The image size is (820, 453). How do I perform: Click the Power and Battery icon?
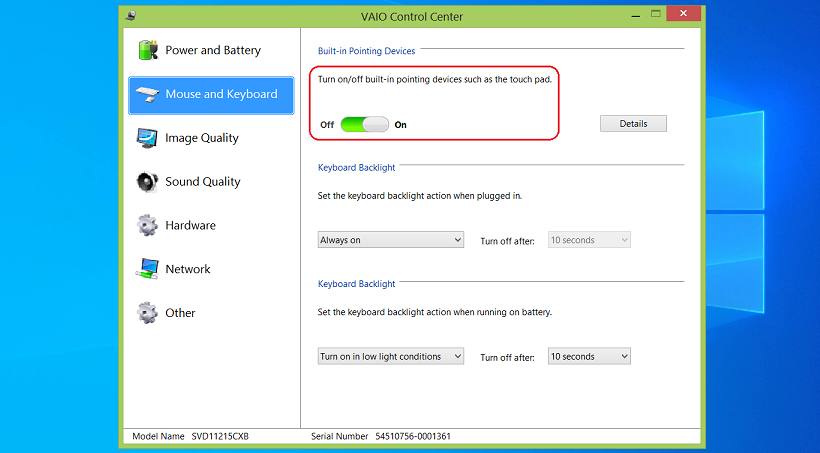pos(148,50)
